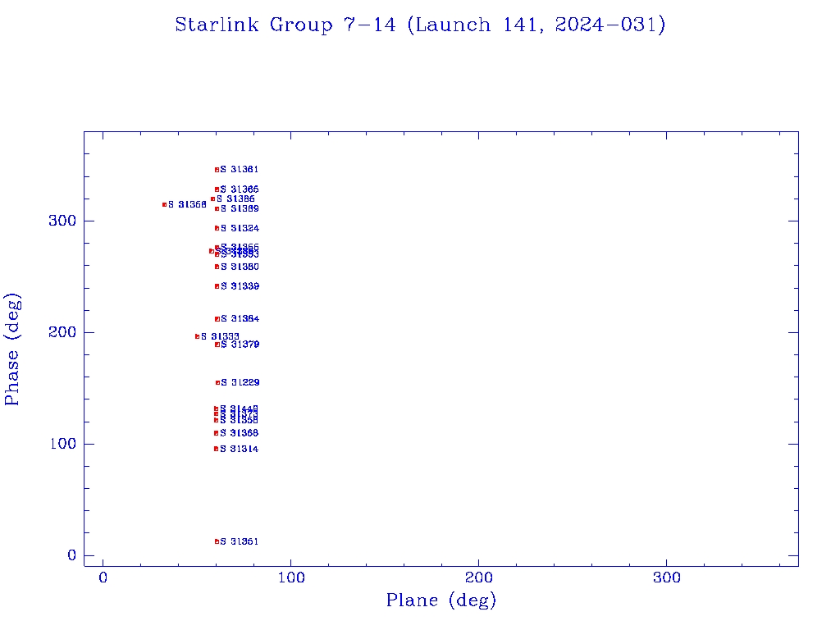Click the "Phase (deg)" vertical axis label

(x=11, y=349)
